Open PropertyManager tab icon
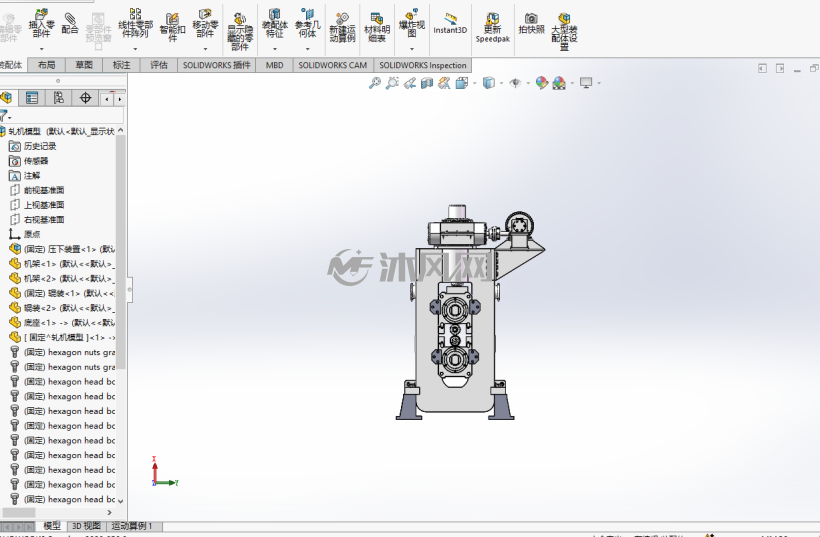Screen dimensions: 820x537 [x=32, y=98]
